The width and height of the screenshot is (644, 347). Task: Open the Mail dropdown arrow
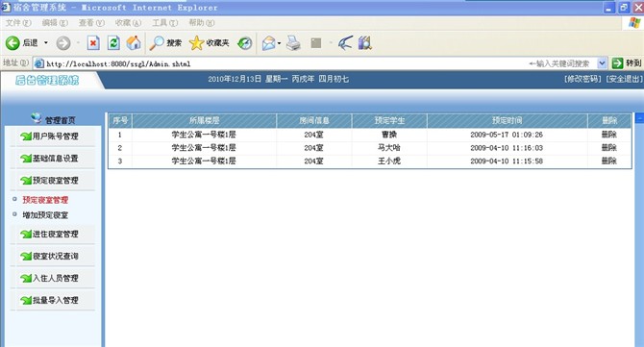[x=280, y=43]
